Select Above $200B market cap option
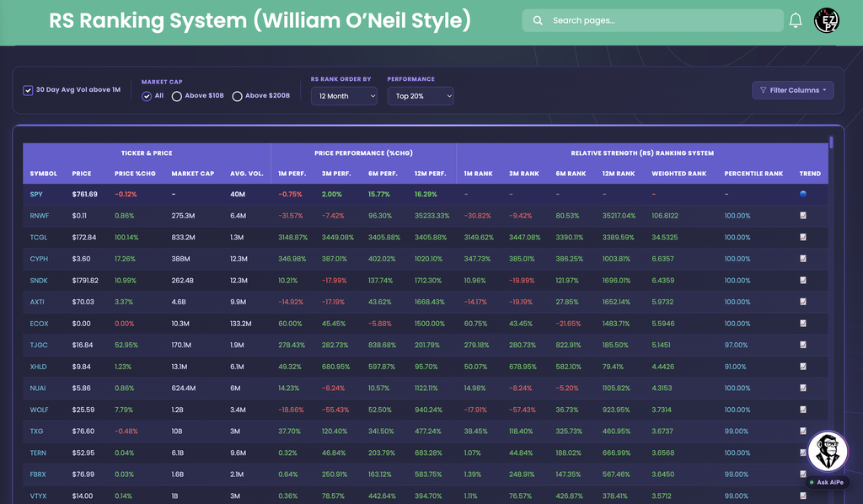Image resolution: width=863 pixels, height=504 pixels. click(x=237, y=96)
